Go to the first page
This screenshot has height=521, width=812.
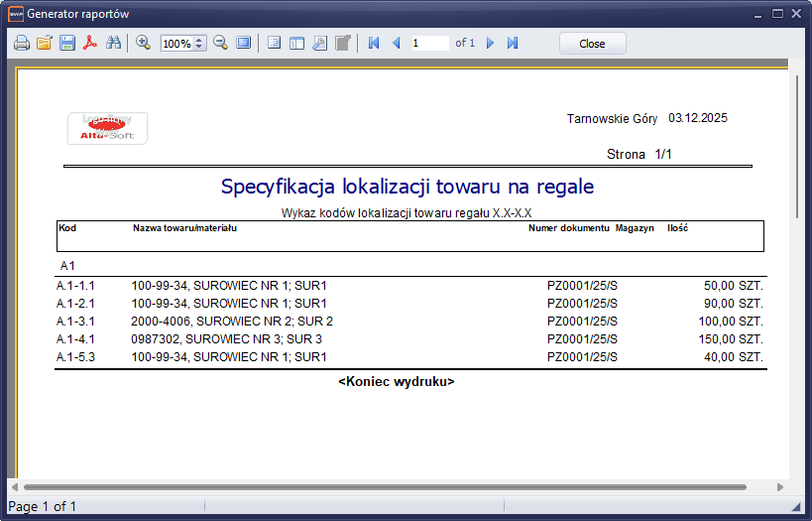[x=374, y=44]
